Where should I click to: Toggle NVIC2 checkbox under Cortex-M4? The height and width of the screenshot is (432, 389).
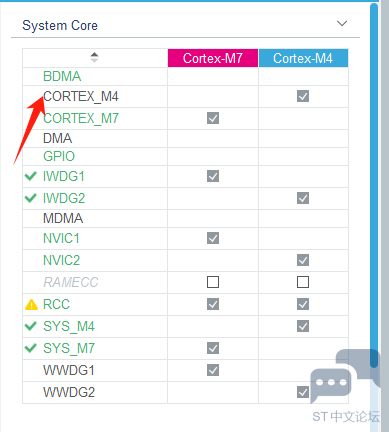(303, 260)
